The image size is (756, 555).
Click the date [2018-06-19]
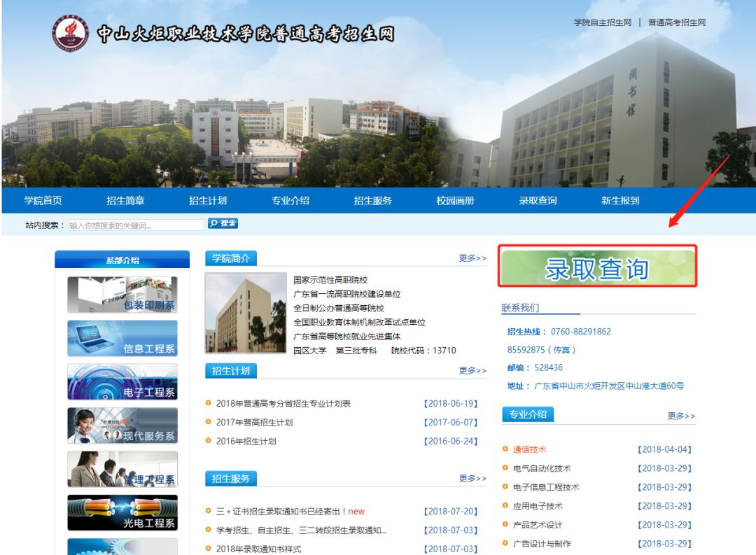(451, 404)
